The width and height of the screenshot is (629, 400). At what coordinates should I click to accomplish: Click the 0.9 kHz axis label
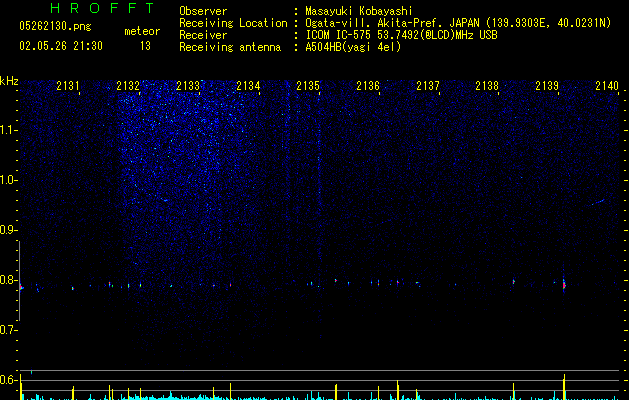point(8,230)
